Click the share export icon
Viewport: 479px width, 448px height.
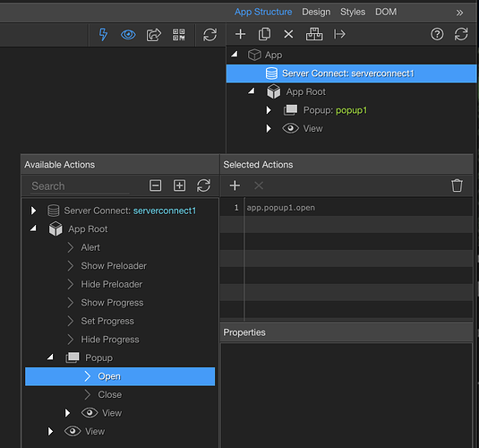coord(154,35)
